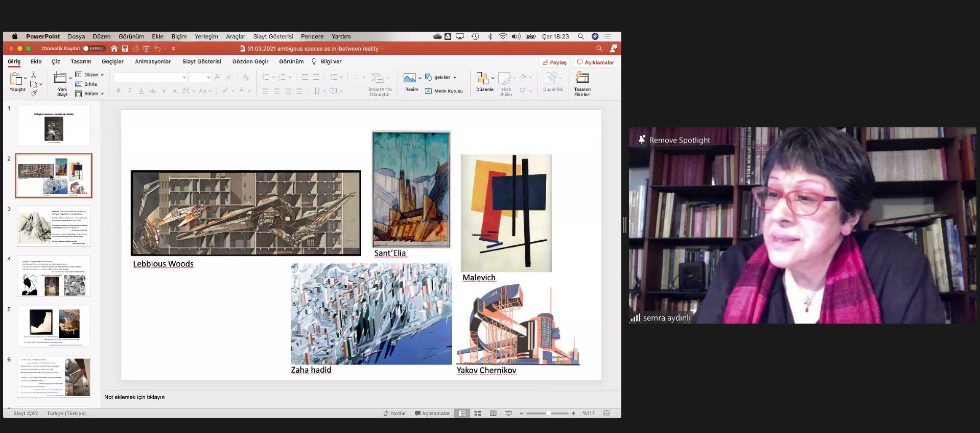
Task: Click the zoom out minus button
Action: (x=521, y=413)
